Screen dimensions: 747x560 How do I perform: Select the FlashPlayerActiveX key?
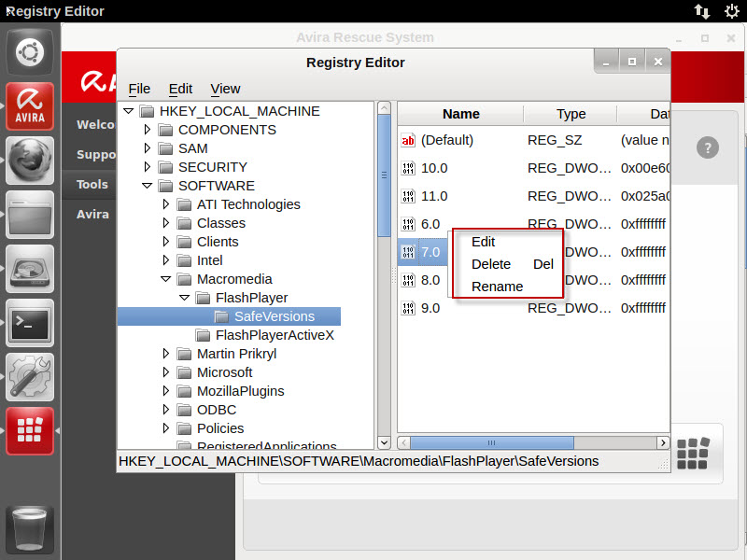(275, 335)
